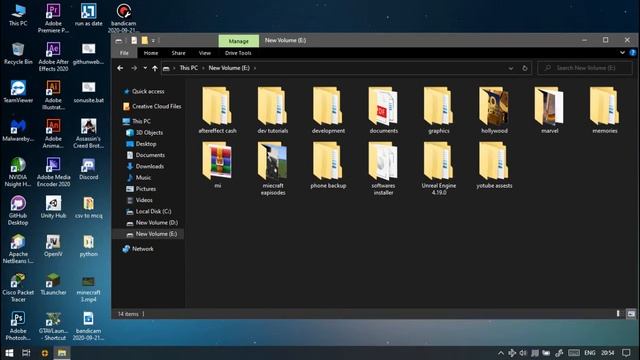640x360 pixels.
Task: Open the development folder
Action: (328, 110)
